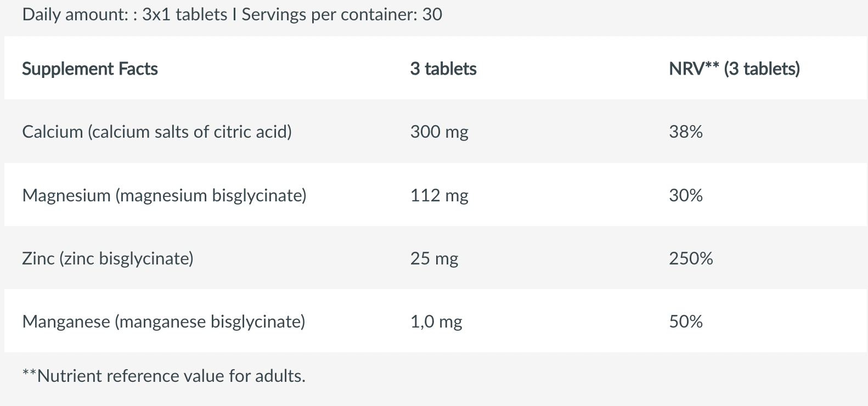This screenshot has width=868, height=406.
Task: Select the Servings per container: 30 text
Action: coord(342,14)
